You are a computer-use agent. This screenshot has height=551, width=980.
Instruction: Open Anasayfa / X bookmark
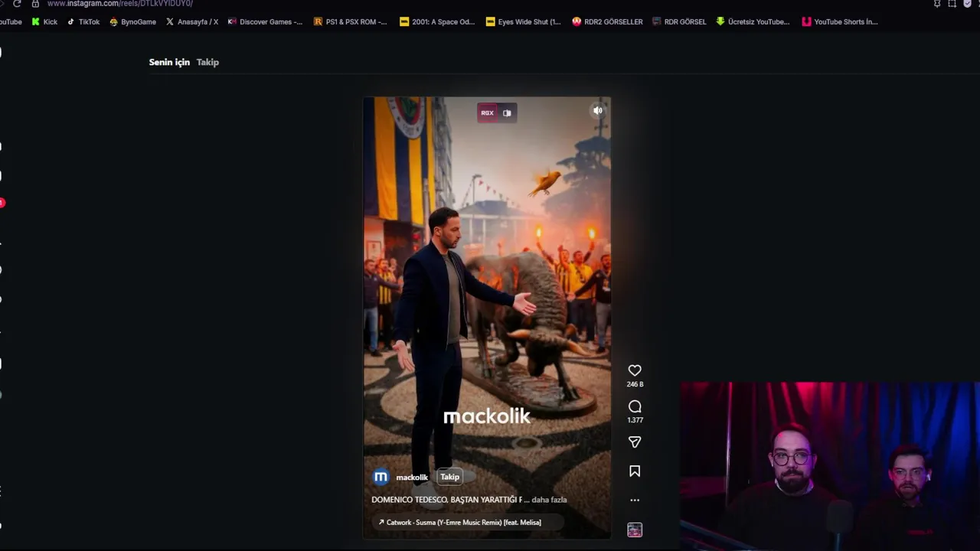pyautogui.click(x=192, y=21)
